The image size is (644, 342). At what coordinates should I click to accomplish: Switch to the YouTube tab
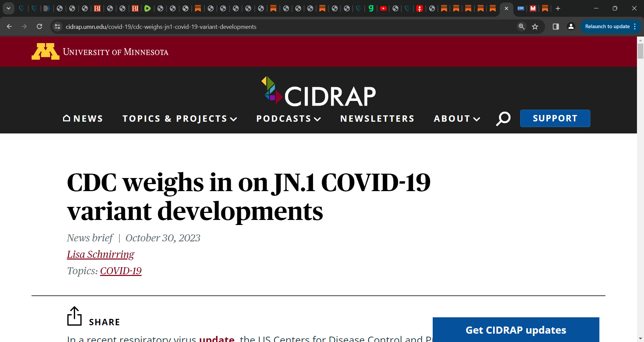coord(383,8)
